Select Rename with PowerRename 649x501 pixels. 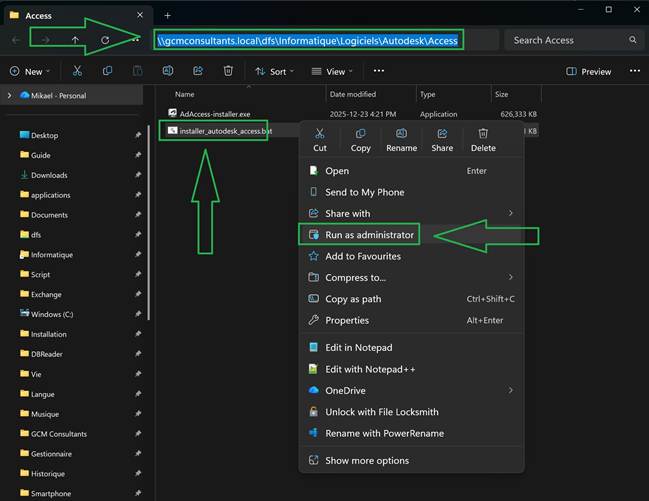412,434
